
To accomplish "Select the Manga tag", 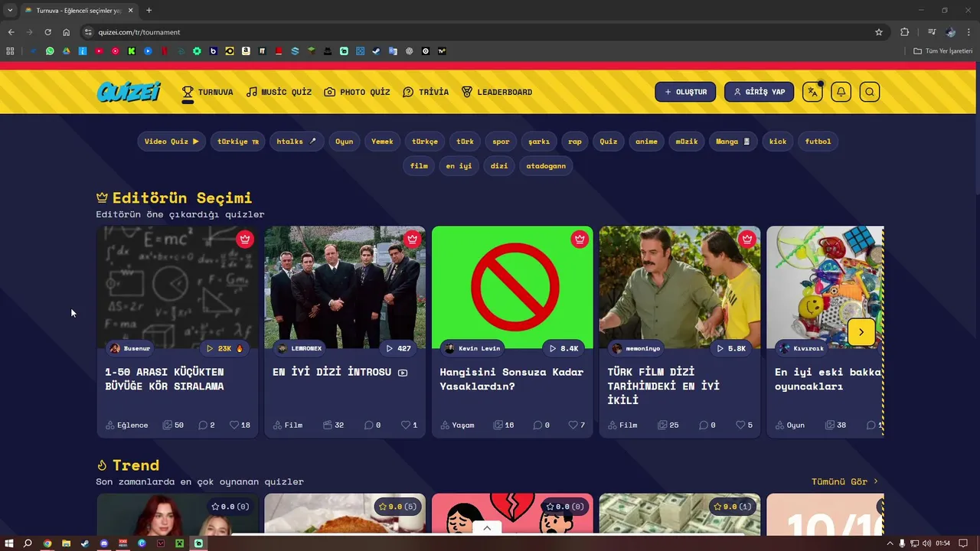I will pyautogui.click(x=733, y=141).
